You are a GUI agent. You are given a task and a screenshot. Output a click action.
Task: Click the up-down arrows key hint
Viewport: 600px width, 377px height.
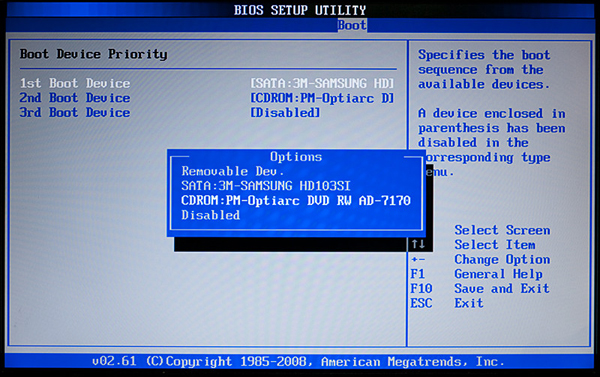(x=418, y=244)
